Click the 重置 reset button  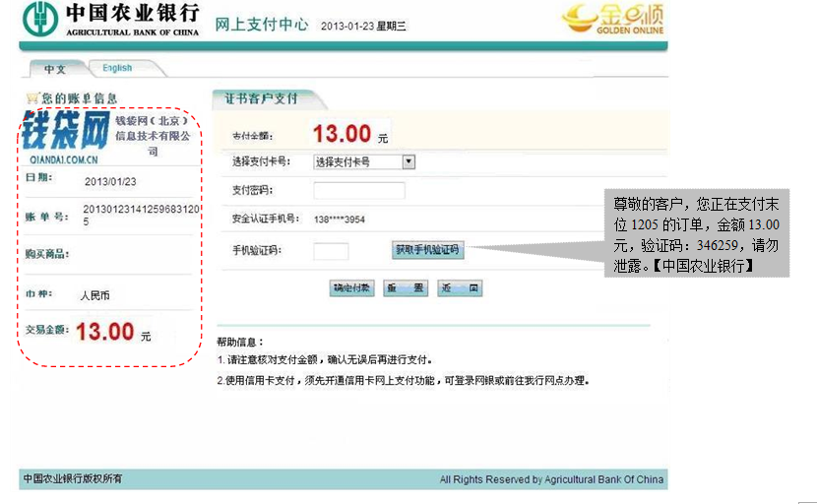point(406,287)
